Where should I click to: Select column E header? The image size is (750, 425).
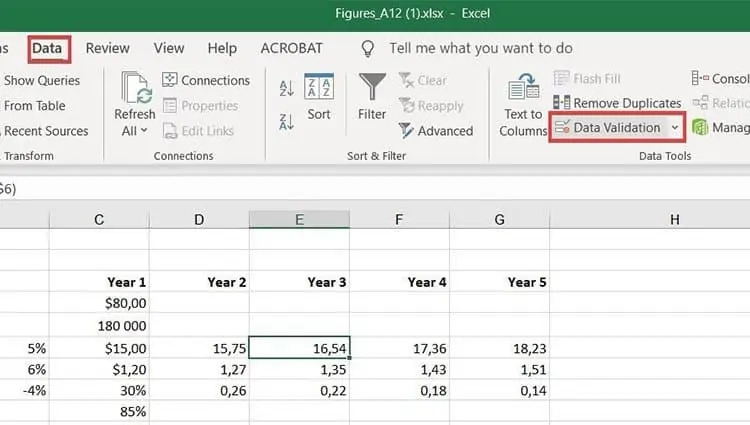point(299,219)
